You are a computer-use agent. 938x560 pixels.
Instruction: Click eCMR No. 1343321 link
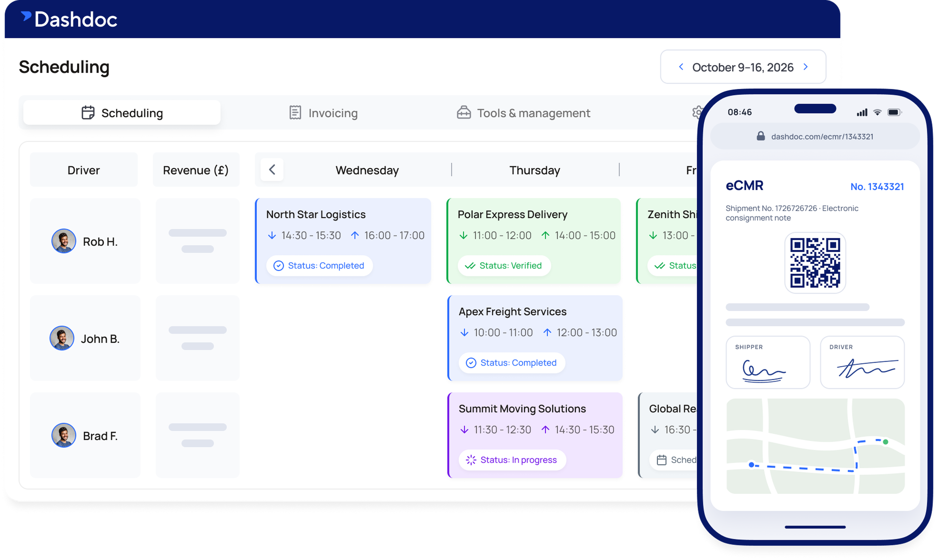(x=877, y=187)
